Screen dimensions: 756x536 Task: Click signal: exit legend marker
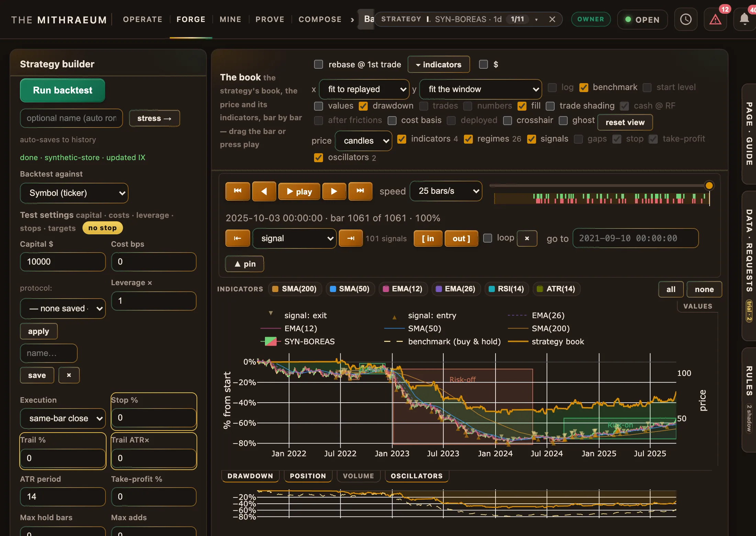[x=271, y=313]
